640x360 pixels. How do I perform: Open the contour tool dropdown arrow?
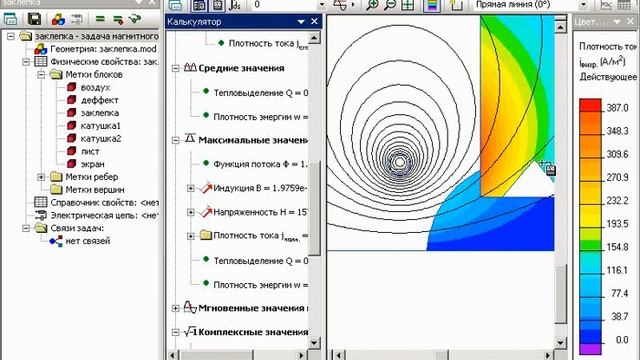(x=353, y=5)
